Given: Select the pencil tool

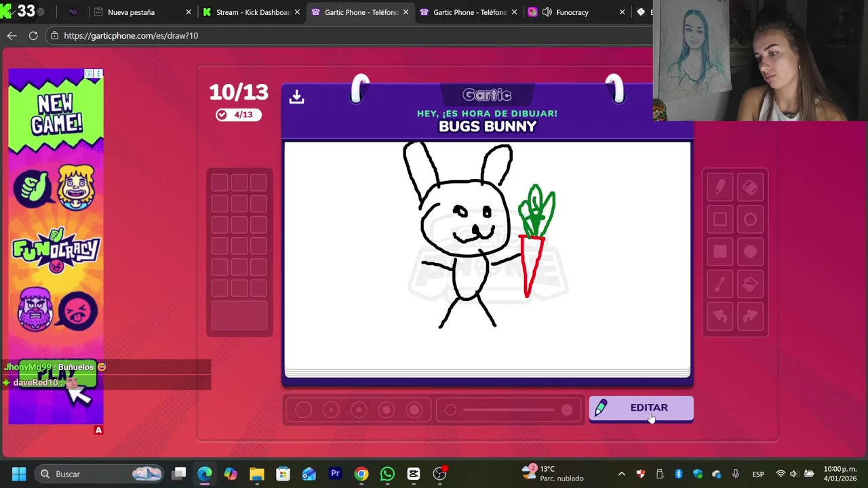Looking at the screenshot, I should (719, 187).
